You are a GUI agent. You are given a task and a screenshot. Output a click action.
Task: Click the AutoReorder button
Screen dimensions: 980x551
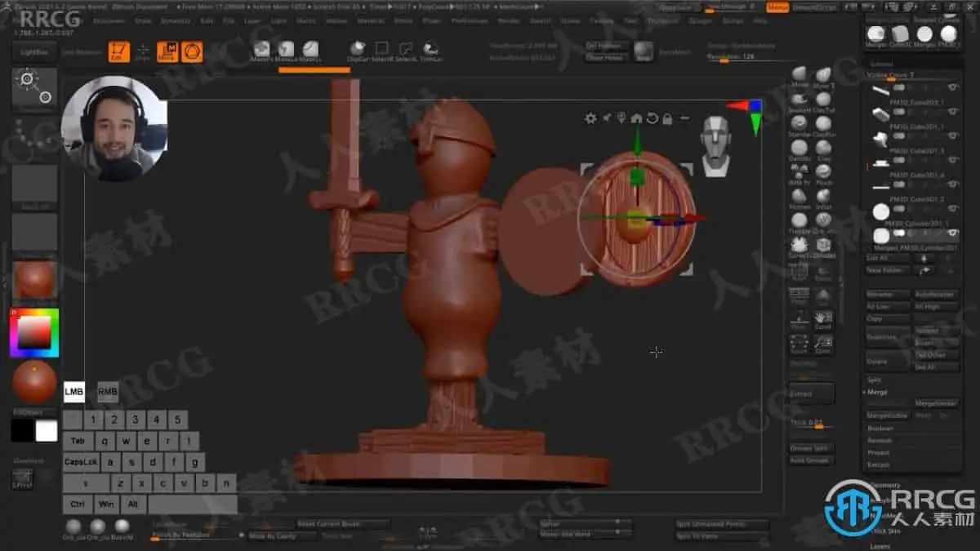coord(936,294)
